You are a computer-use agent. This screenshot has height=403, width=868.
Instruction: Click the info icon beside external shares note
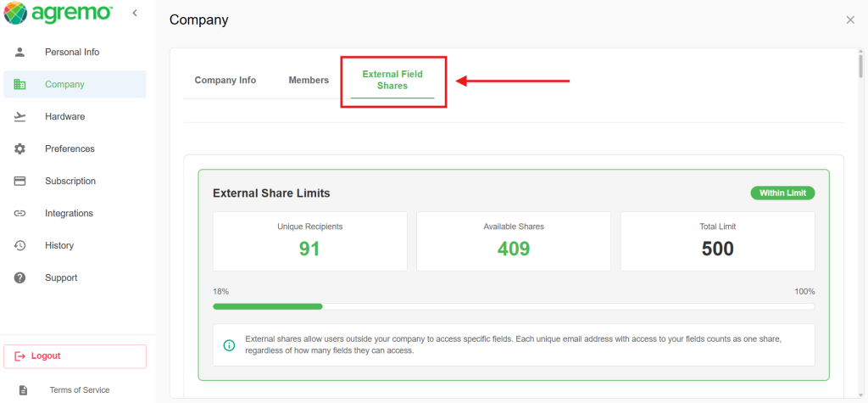coord(229,345)
